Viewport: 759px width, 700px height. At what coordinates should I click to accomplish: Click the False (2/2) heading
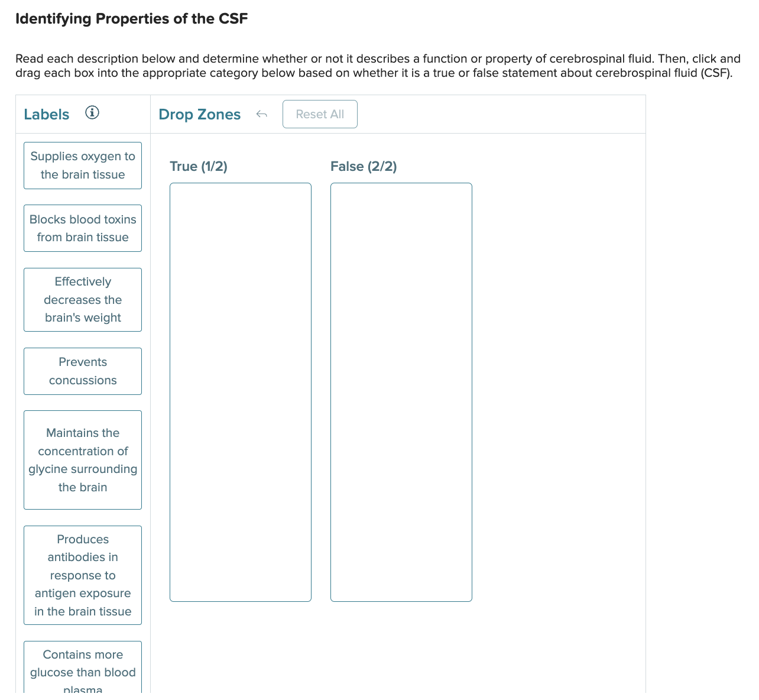(x=364, y=166)
